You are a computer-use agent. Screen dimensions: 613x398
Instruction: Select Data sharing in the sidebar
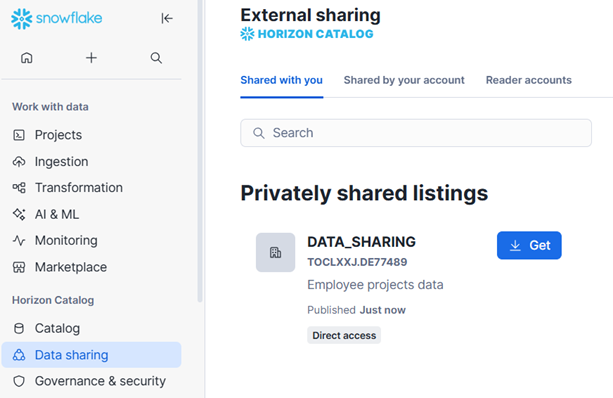91,355
